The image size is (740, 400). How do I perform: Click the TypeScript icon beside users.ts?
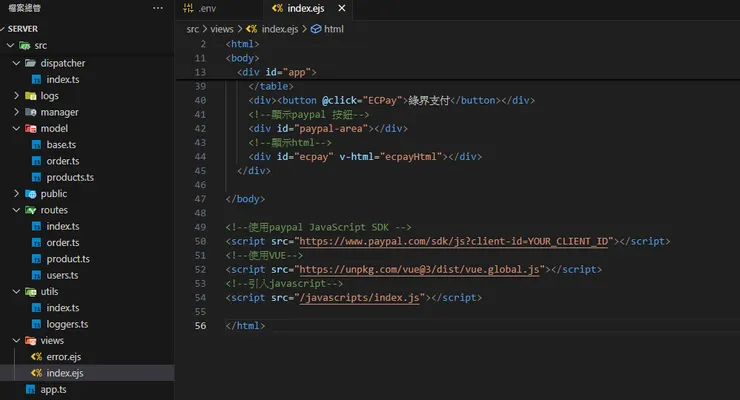pyautogui.click(x=36, y=275)
